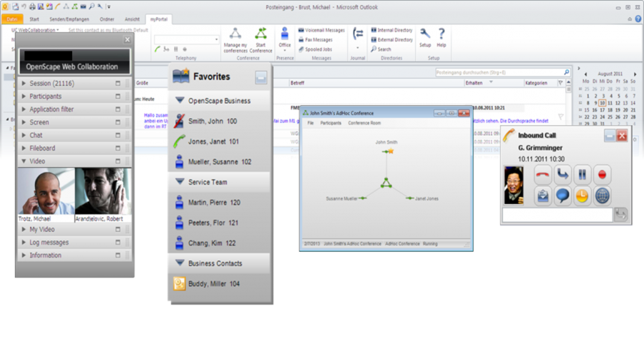Toggle the Fileboard panel's detach box
Viewport: 644px width, 337px height.
coord(118,148)
